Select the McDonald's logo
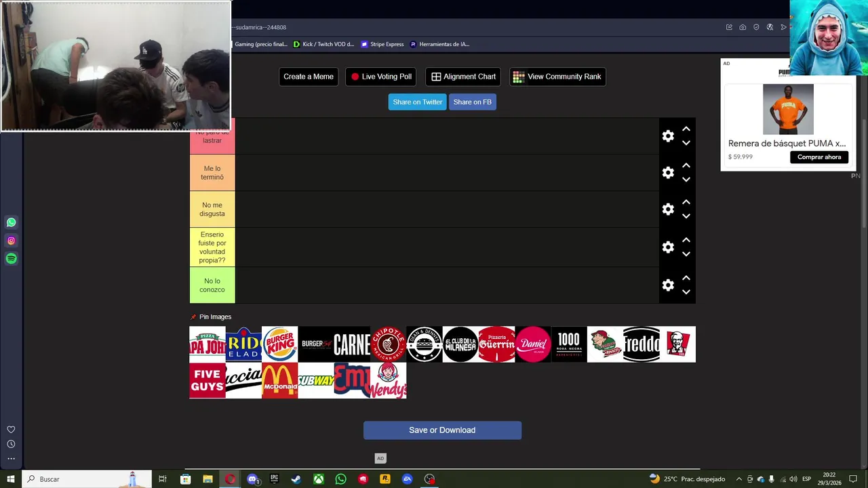Screen dimensions: 868x488 279,380
